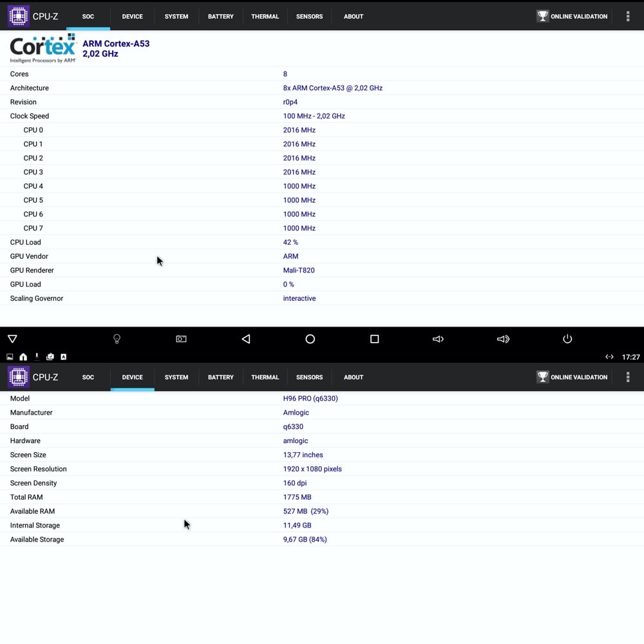This screenshot has height=644, width=644.
Task: Open recent apps with square button
Action: pos(374,339)
